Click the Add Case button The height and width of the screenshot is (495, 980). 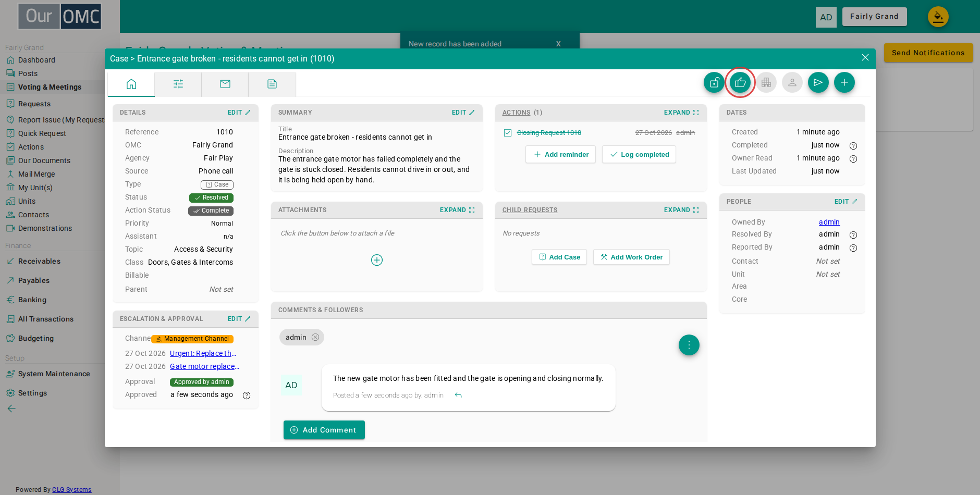click(559, 257)
